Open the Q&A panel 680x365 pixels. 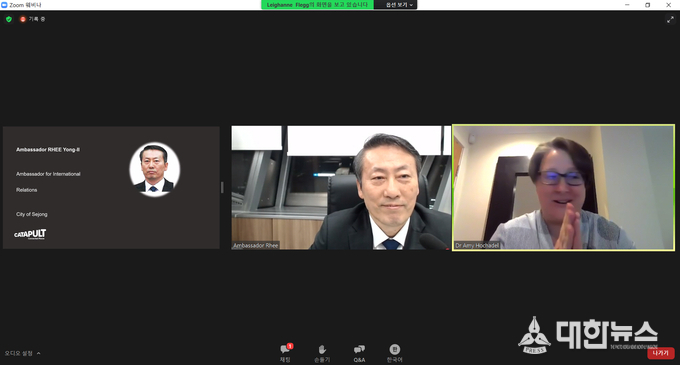pyautogui.click(x=359, y=349)
